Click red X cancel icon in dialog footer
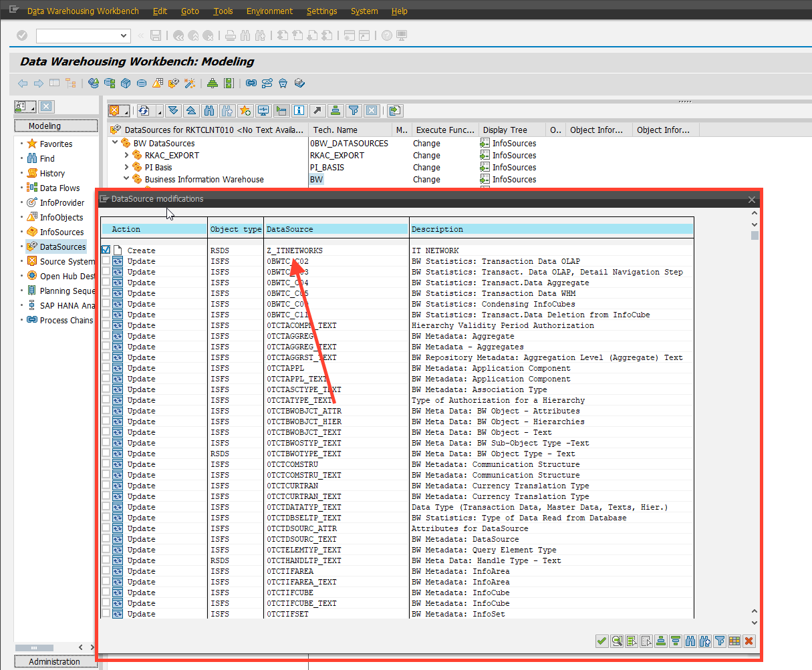Viewport: 812px width, 670px height. coord(749,641)
